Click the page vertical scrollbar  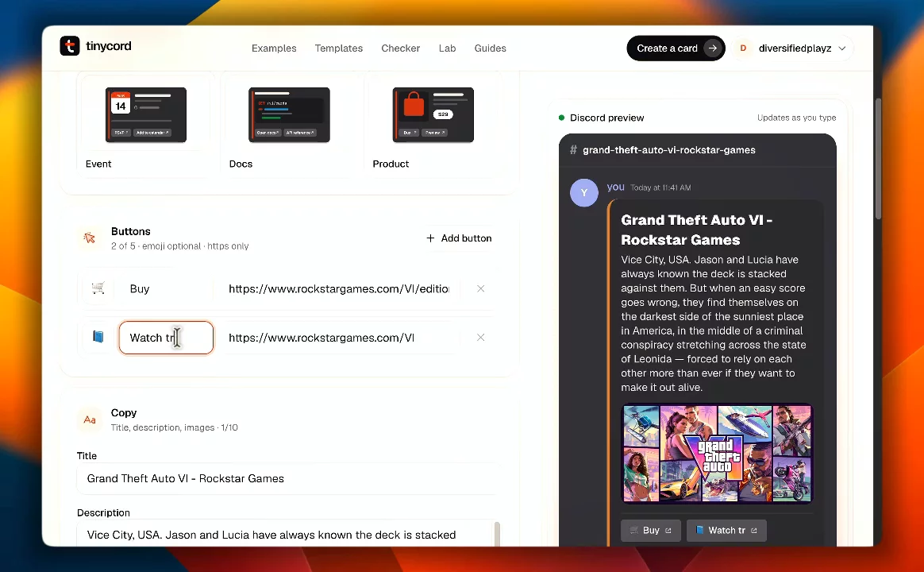tap(878, 159)
